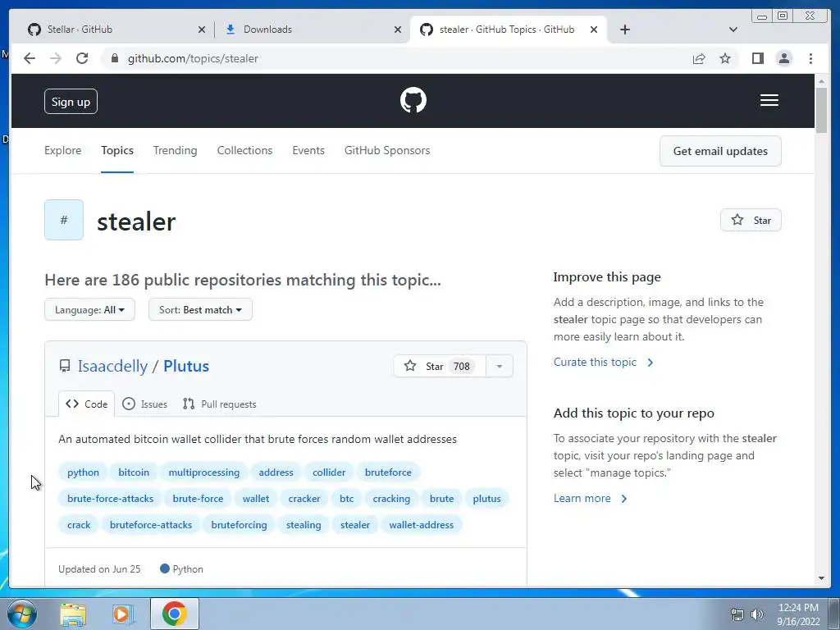Click the cracker topic tag
Viewport: 840px width, 630px height.
(x=304, y=498)
